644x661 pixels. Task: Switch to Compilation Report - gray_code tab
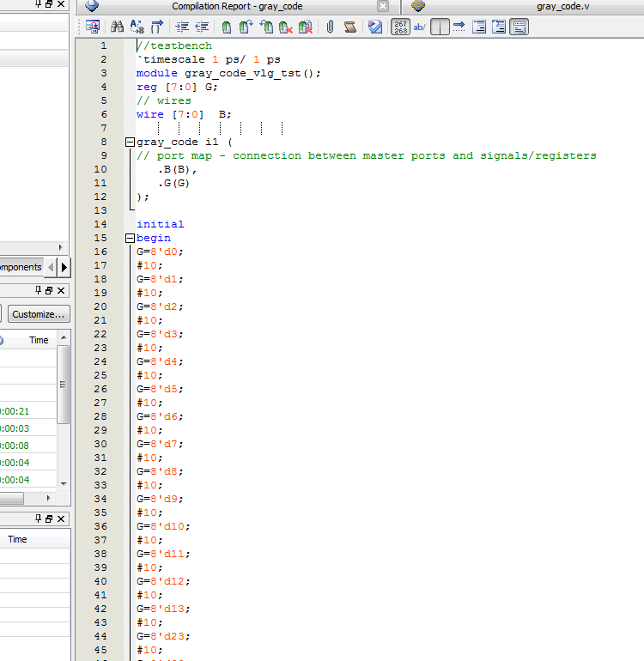click(x=237, y=7)
